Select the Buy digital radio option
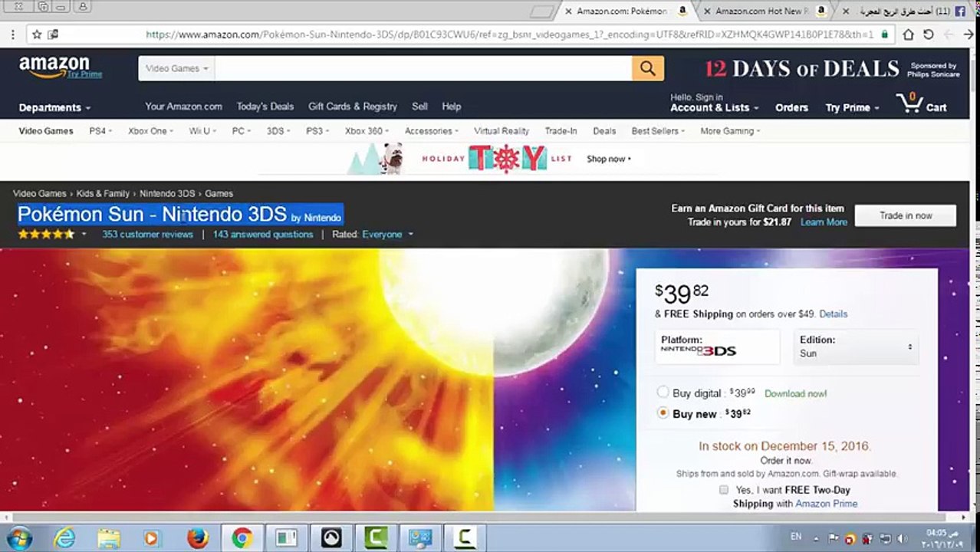The image size is (980, 552). pos(663,393)
